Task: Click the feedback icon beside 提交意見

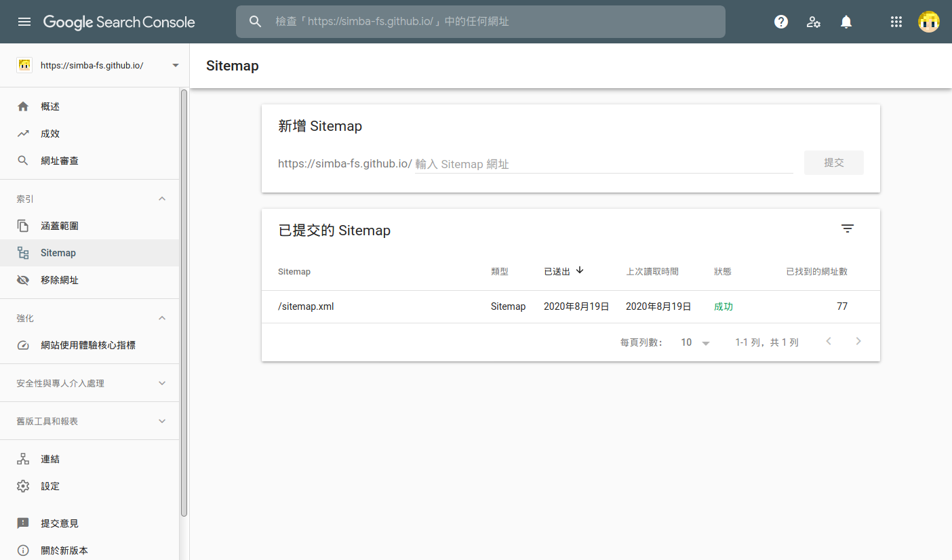Action: (x=23, y=523)
